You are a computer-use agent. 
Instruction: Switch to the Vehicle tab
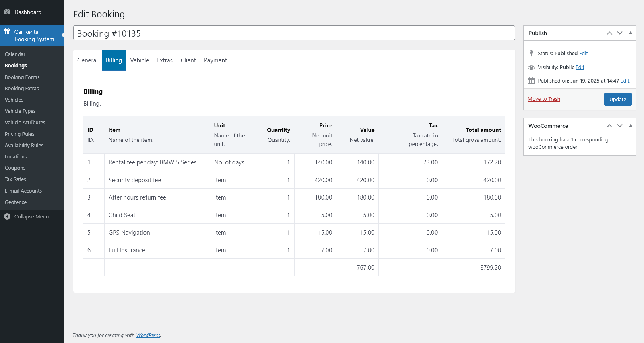139,60
